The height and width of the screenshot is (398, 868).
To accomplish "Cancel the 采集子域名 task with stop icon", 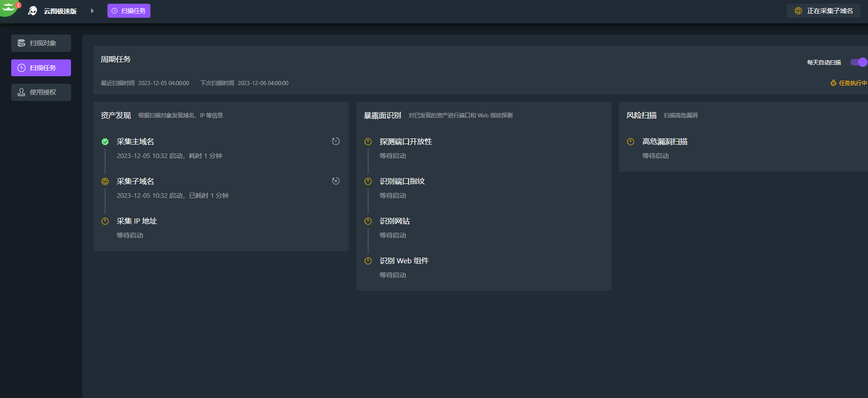I will coord(335,181).
